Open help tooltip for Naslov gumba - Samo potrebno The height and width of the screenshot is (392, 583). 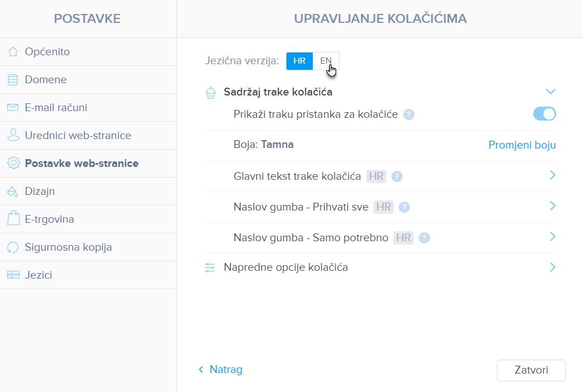(424, 238)
